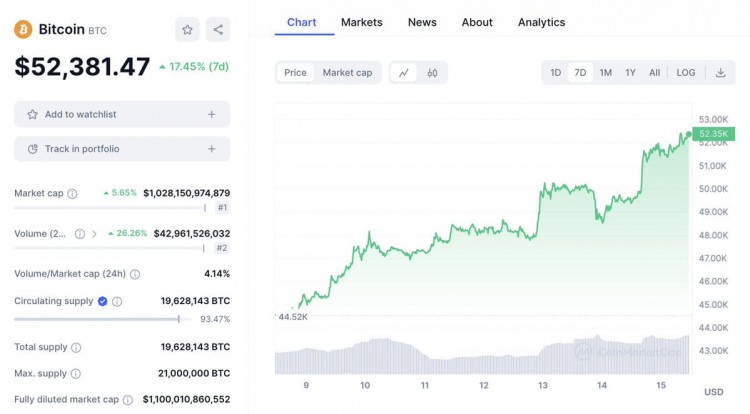Image resolution: width=750 pixels, height=414 pixels.
Task: Click date label 13 on chart axis
Action: pyautogui.click(x=542, y=385)
